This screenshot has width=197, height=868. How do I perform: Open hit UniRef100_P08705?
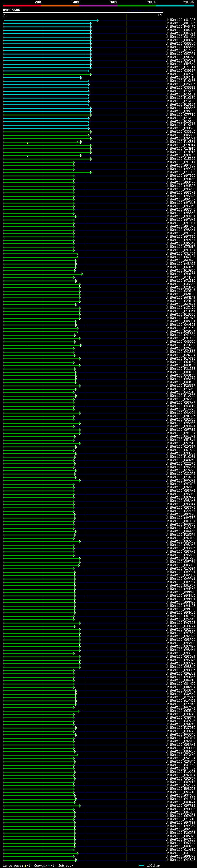pyautogui.click(x=180, y=524)
